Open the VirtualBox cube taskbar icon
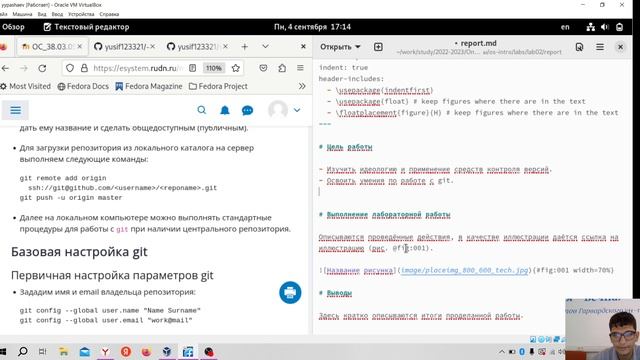The width and height of the screenshot is (640, 360). tap(167, 351)
